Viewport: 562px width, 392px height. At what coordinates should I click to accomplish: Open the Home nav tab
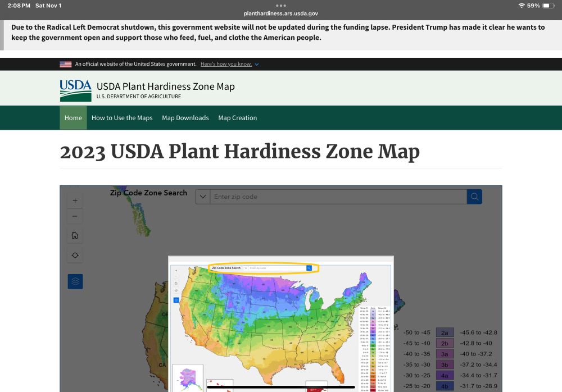click(73, 118)
